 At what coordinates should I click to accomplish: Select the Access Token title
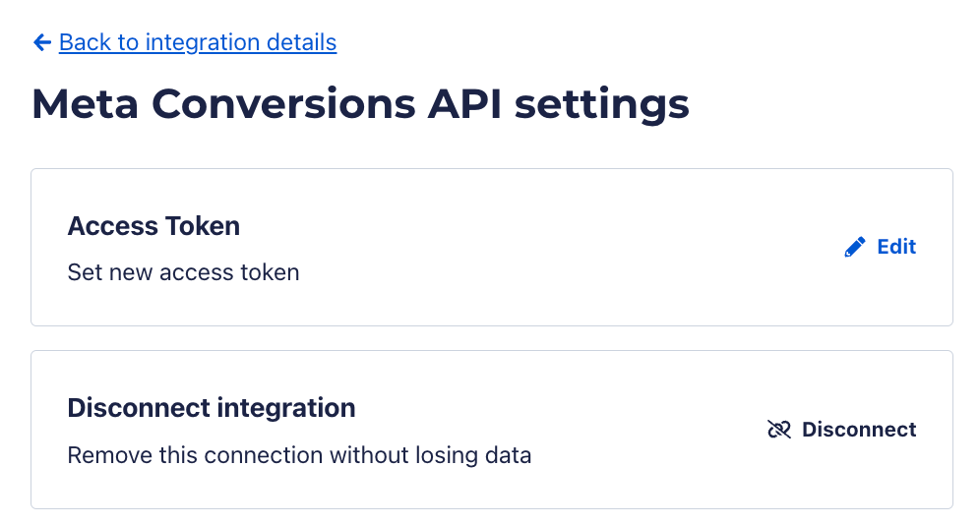pyautogui.click(x=153, y=226)
